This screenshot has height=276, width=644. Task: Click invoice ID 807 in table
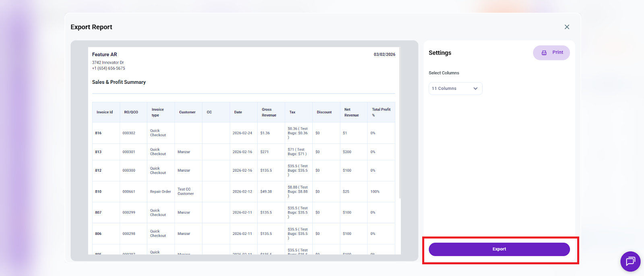coord(98,212)
